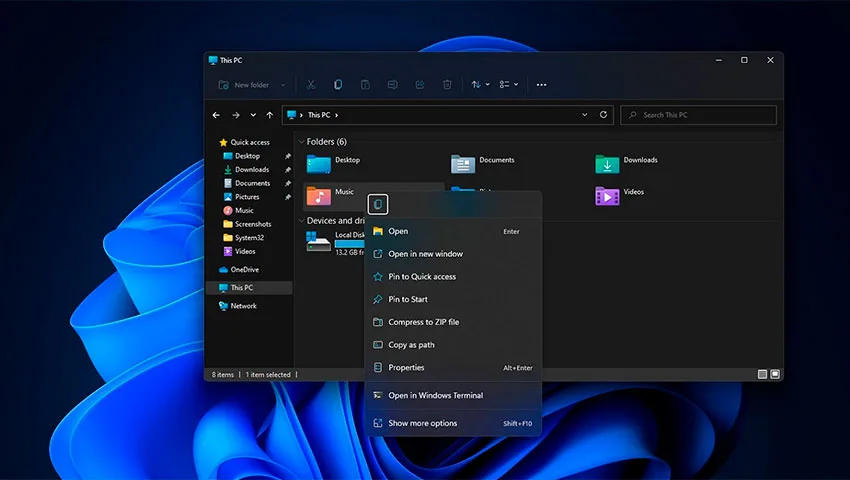The width and height of the screenshot is (850, 480).
Task: Select System32 in the navigation pane
Action: [243, 238]
